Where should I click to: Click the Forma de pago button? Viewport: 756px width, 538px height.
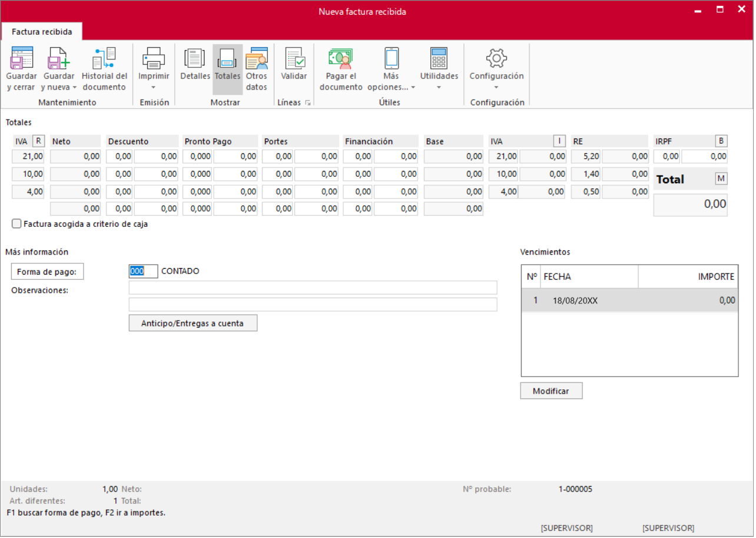47,271
